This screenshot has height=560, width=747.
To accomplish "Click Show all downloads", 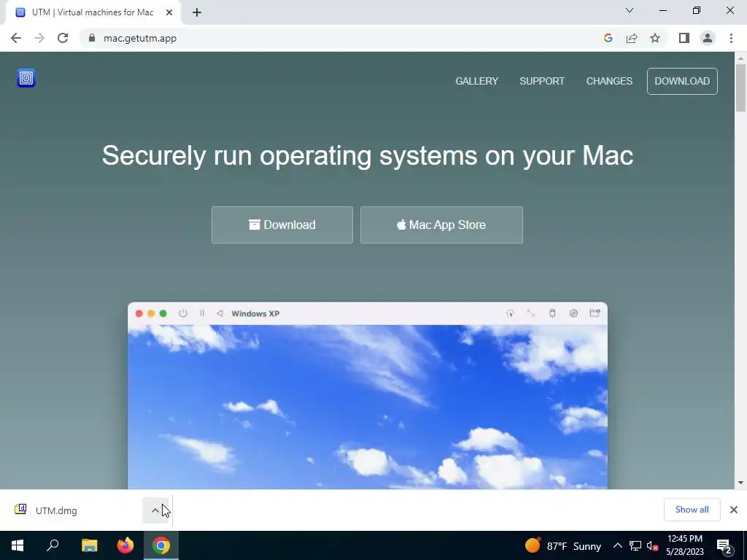I will [692, 510].
